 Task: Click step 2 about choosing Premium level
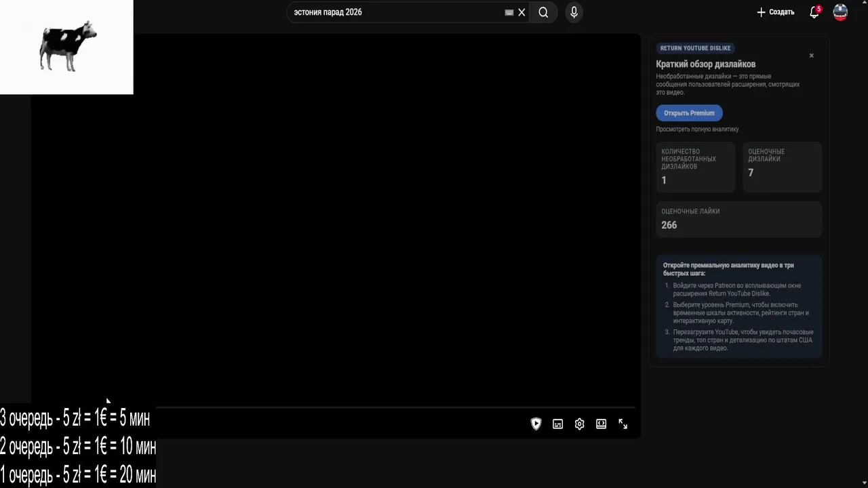(x=736, y=312)
